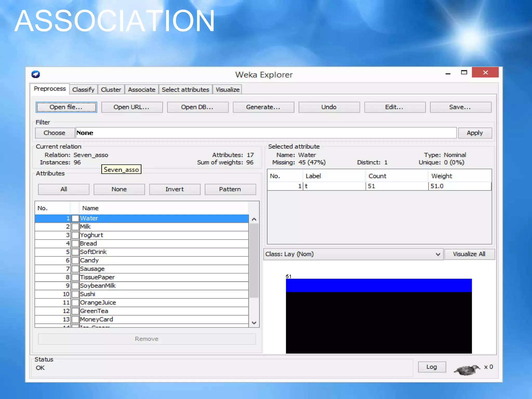Screen dimensions: 532x399
Task: Tick the Bread attribute checkbox
Action: pyautogui.click(x=75, y=244)
